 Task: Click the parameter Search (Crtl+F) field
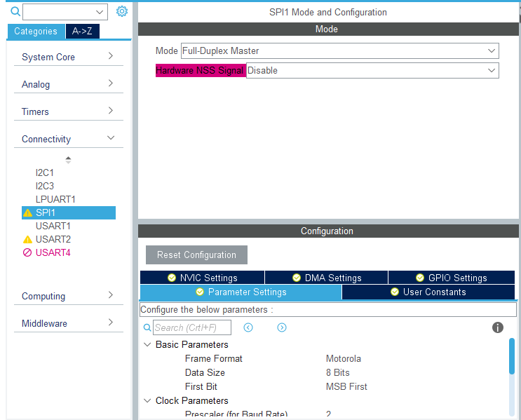(x=192, y=327)
